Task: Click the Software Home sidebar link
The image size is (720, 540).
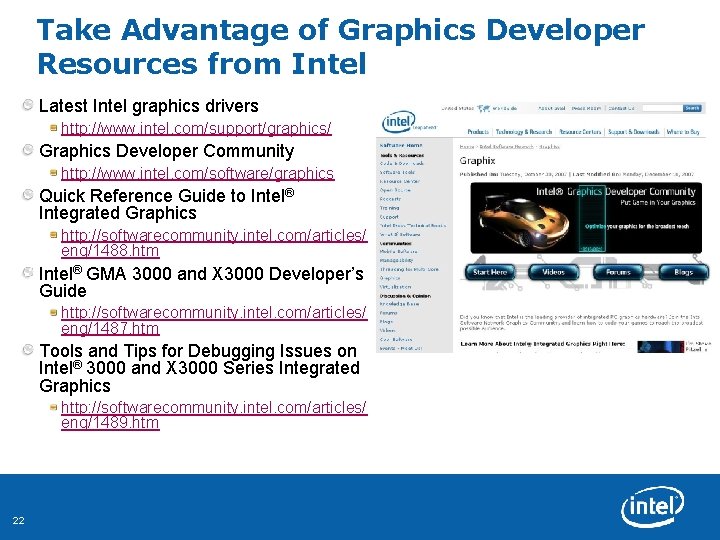Action: (401, 145)
